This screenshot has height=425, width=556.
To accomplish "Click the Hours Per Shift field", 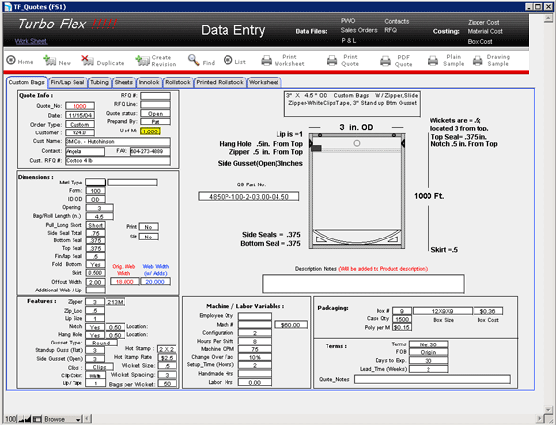I will pos(255,341).
